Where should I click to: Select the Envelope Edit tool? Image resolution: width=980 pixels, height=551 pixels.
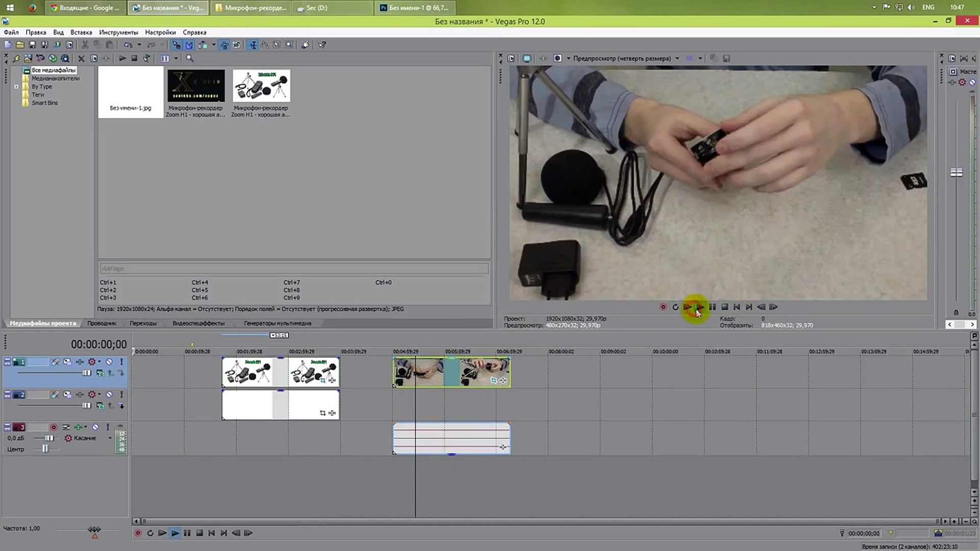(x=265, y=45)
